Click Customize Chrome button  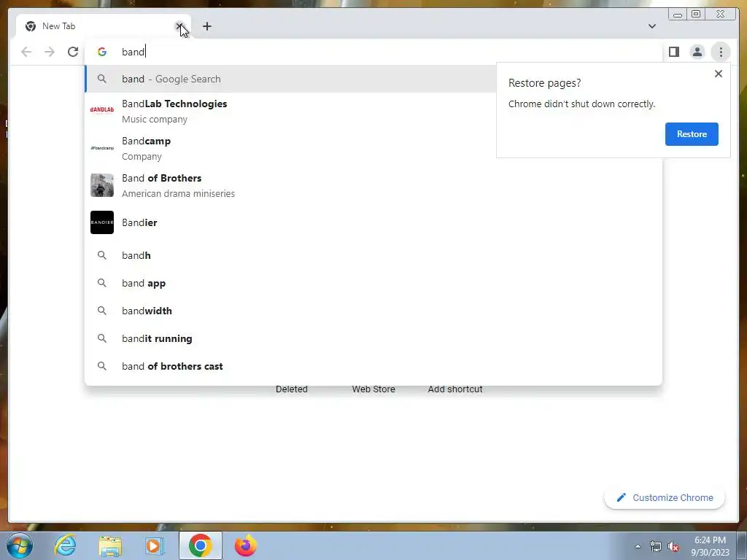tap(665, 497)
